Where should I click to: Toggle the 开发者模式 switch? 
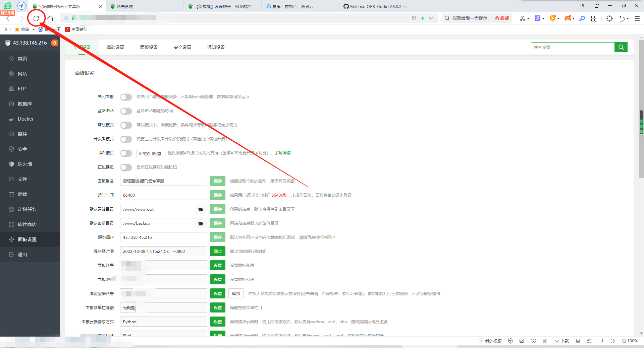point(126,139)
